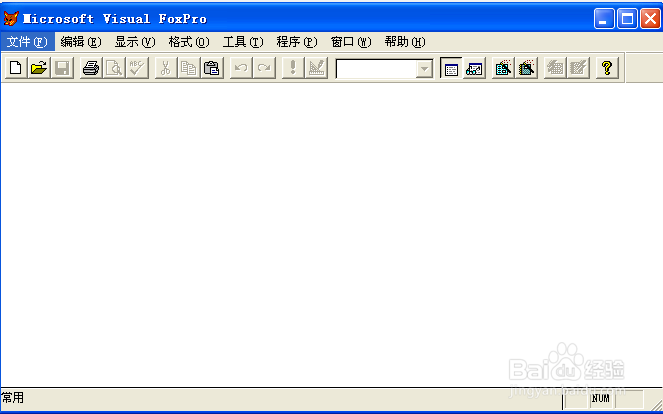The width and height of the screenshot is (663, 414).
Task: Open the 工具(T) menu
Action: [243, 42]
